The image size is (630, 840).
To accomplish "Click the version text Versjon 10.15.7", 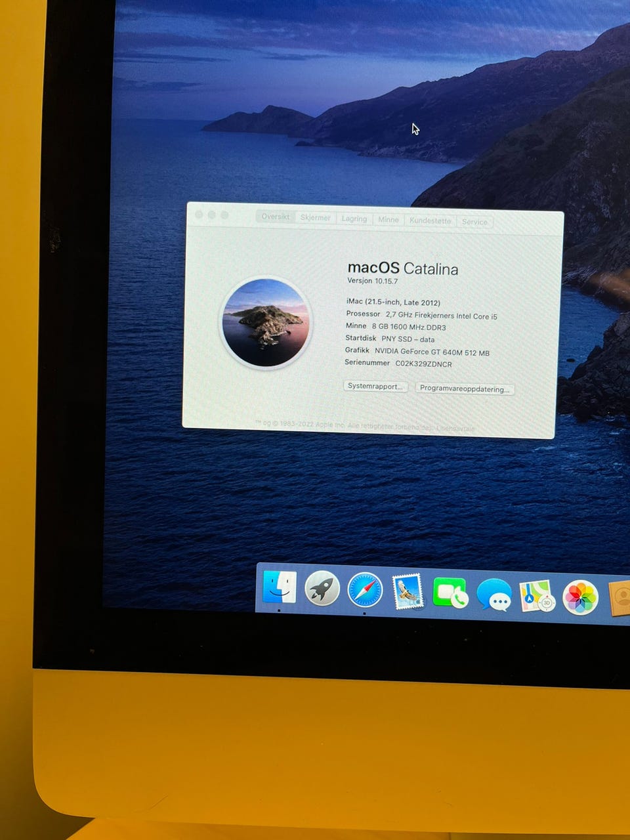I will click(x=373, y=281).
